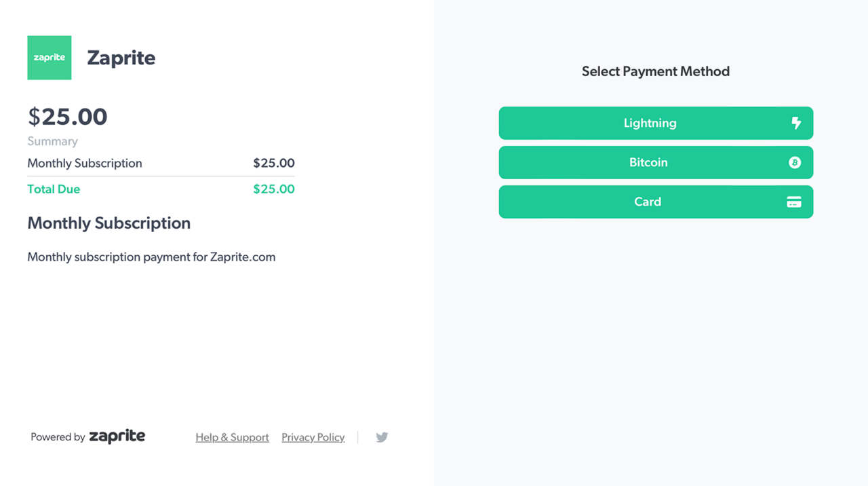Open the Privacy Policy link
Viewport: 868px width, 486px height.
point(313,437)
